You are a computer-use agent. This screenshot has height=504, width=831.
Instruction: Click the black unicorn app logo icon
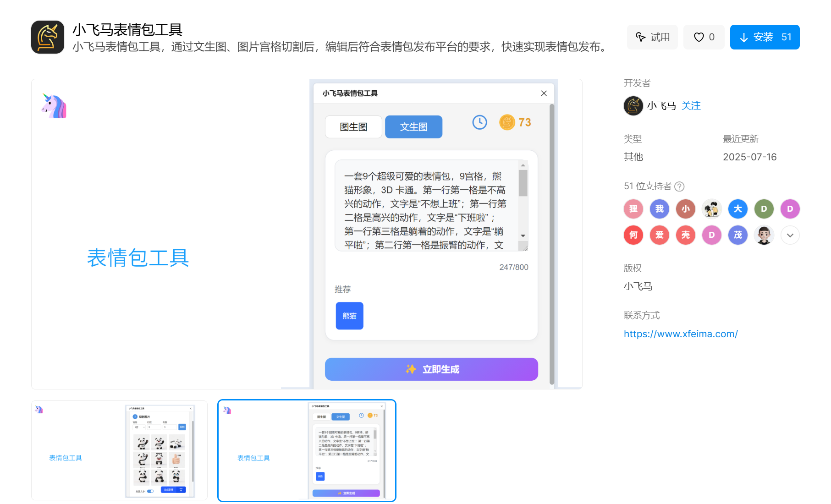coord(48,37)
